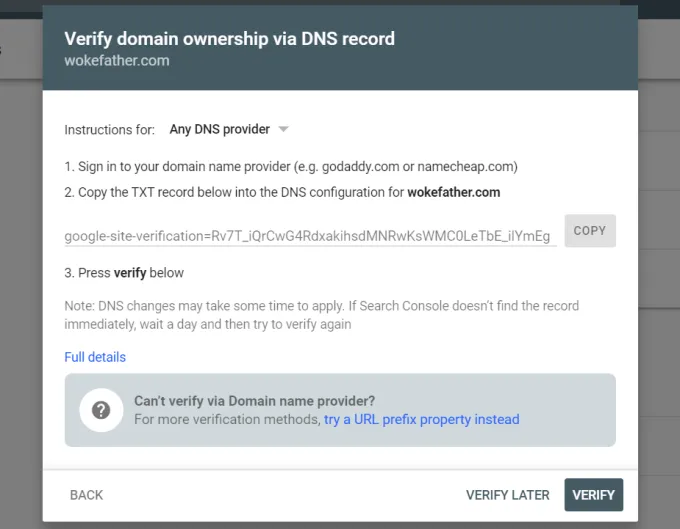Open the Any DNS provider dropdown
This screenshot has height=529, width=680.
point(220,129)
